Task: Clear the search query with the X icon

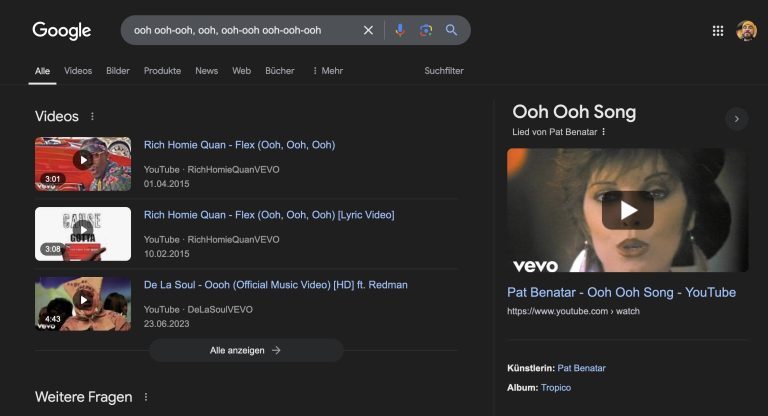Action: click(368, 30)
